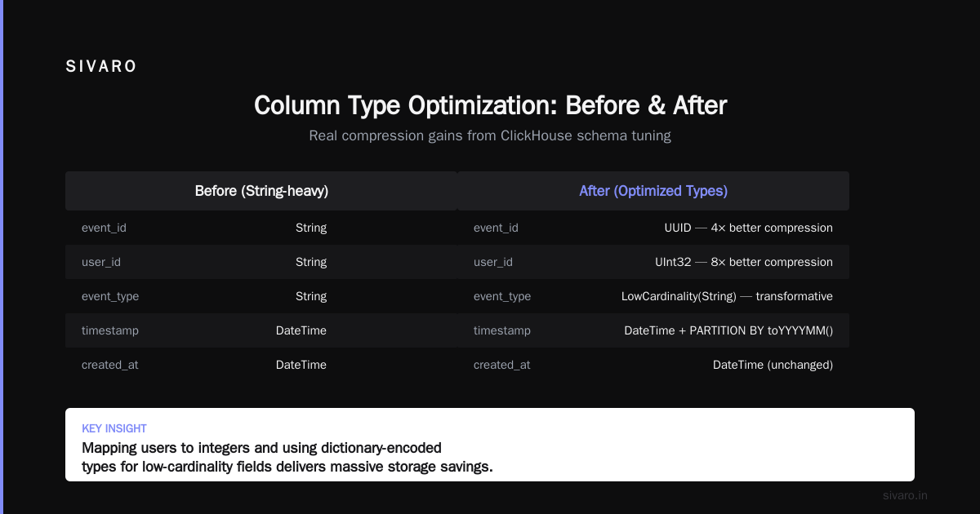980x514 pixels.
Task: Click the String value for Before event_id
Action: [311, 228]
